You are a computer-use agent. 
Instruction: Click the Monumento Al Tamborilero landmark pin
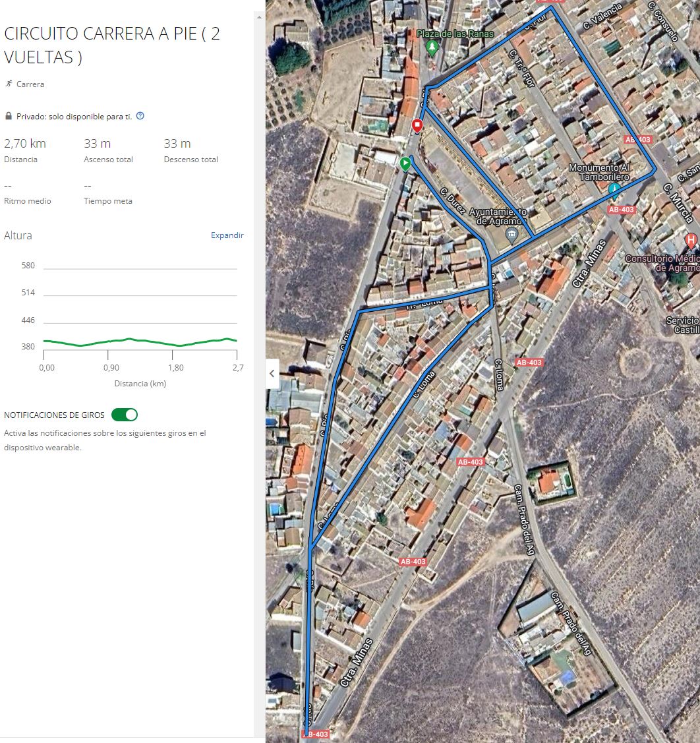(614, 191)
